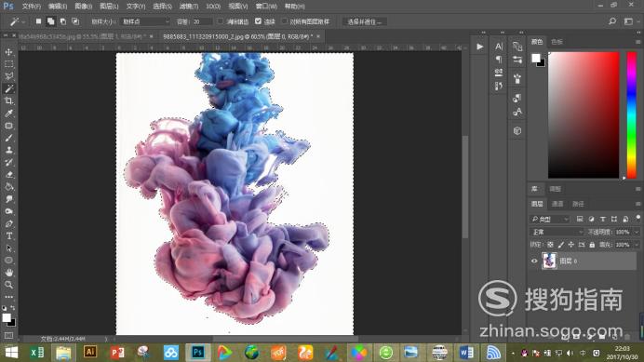Click the rainbow hue slider strip
The width and height of the screenshot is (644, 362).
point(631,115)
